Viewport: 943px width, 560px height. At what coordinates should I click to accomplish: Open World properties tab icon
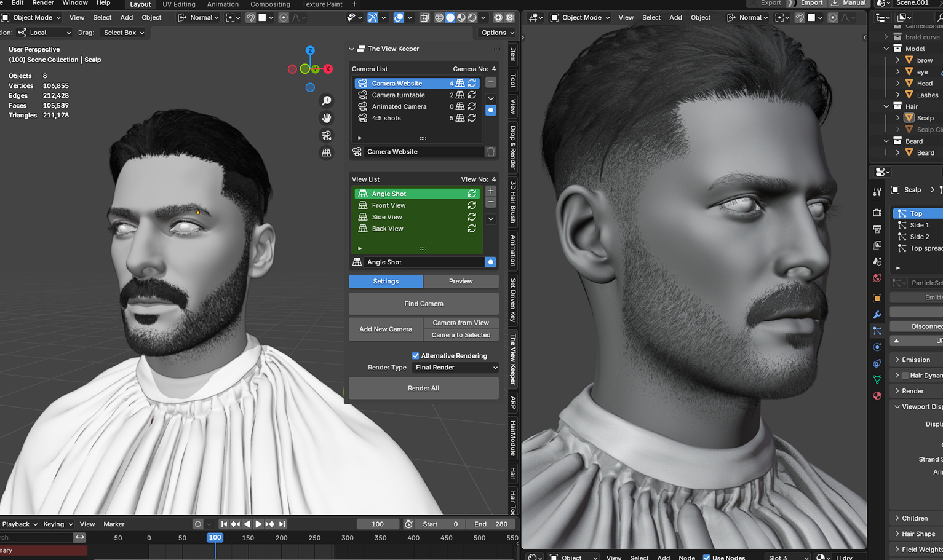[x=877, y=278]
